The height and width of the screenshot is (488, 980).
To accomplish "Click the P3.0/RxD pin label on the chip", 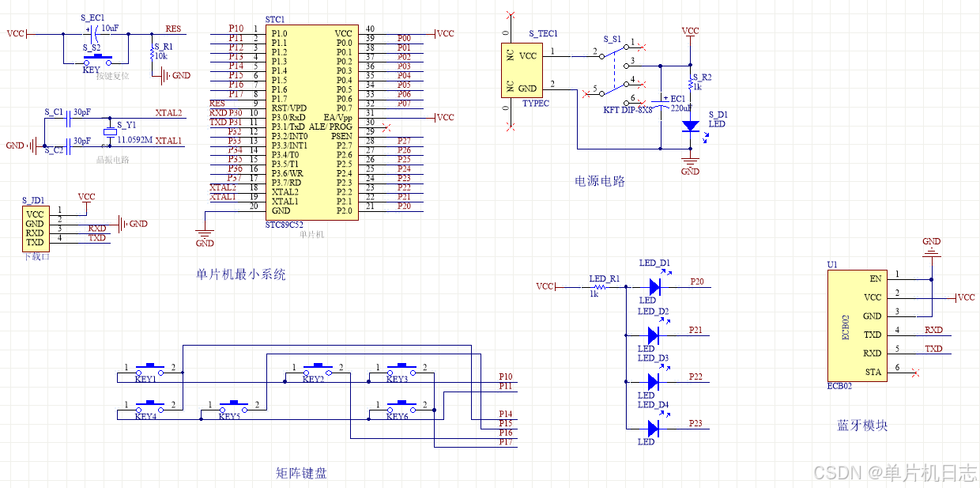I will coord(288,117).
